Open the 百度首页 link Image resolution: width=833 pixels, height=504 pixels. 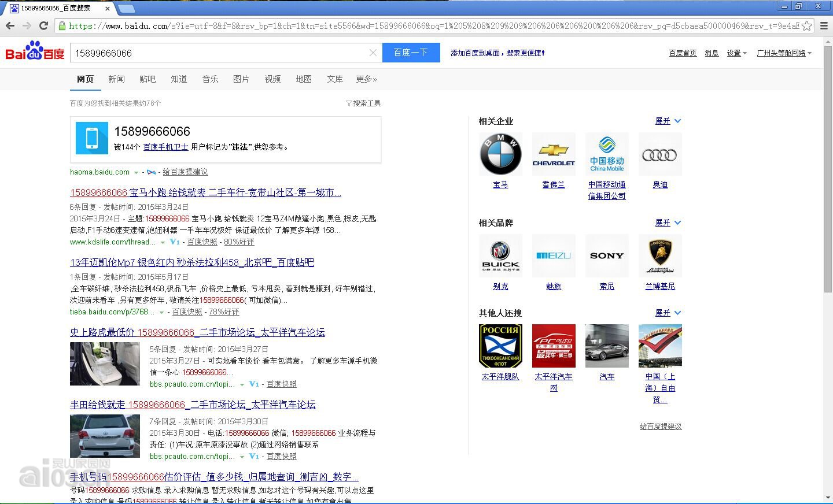[x=683, y=53]
